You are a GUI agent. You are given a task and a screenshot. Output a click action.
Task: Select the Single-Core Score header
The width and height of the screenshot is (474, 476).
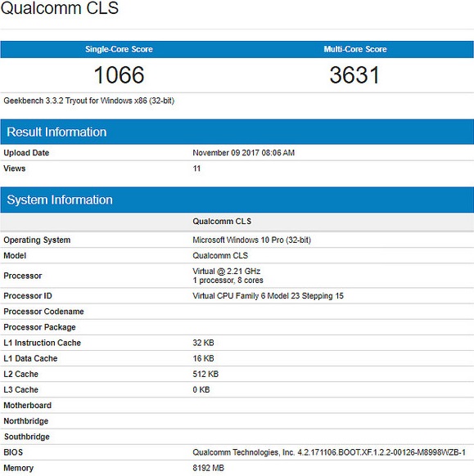point(119,49)
